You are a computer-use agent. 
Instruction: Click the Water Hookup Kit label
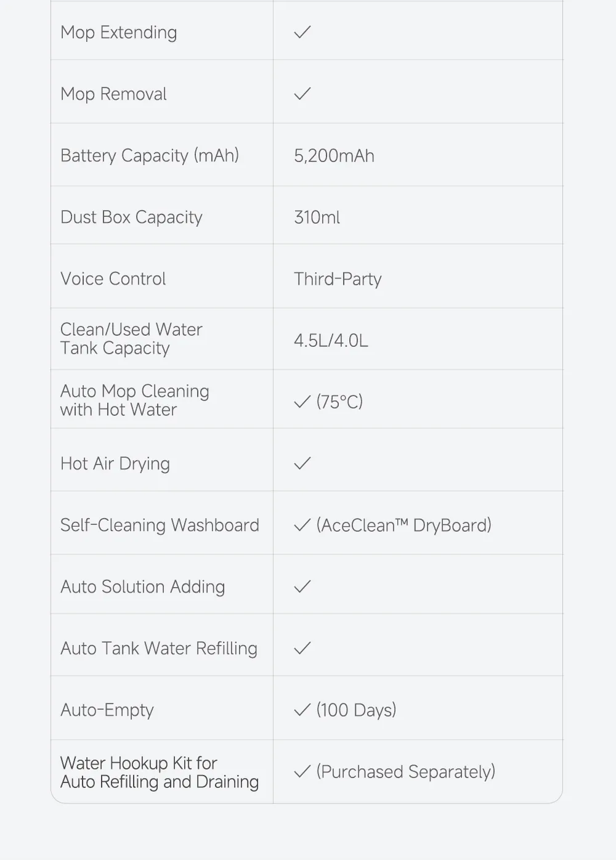[x=160, y=772]
